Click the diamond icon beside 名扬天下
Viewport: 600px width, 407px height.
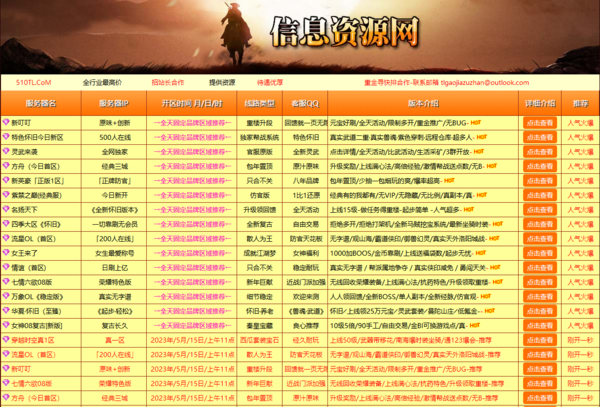pos(6,211)
